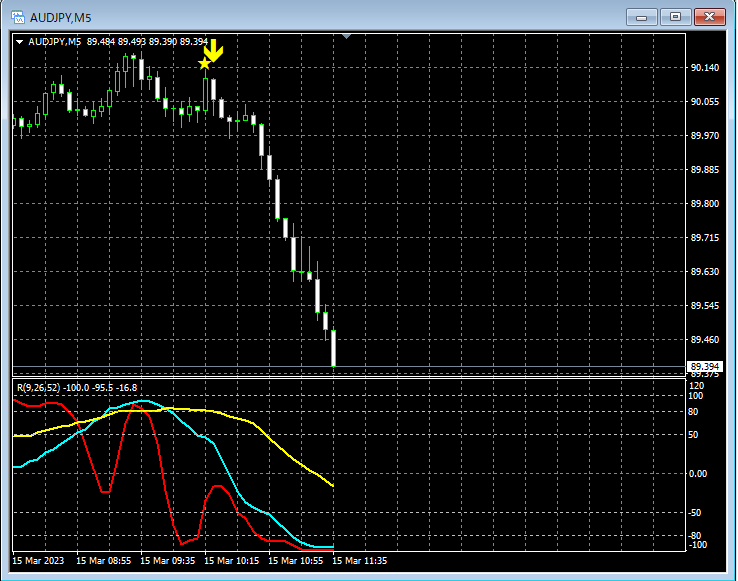Expand the triangle before the AUDJPY,M5 chart header
Screen dimensions: 738x581
[19, 42]
